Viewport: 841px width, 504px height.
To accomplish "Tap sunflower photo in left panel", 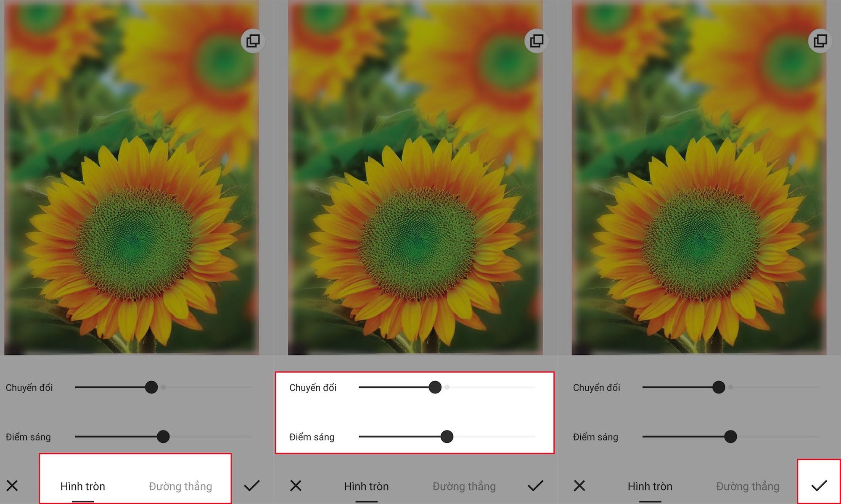I will tap(132, 177).
